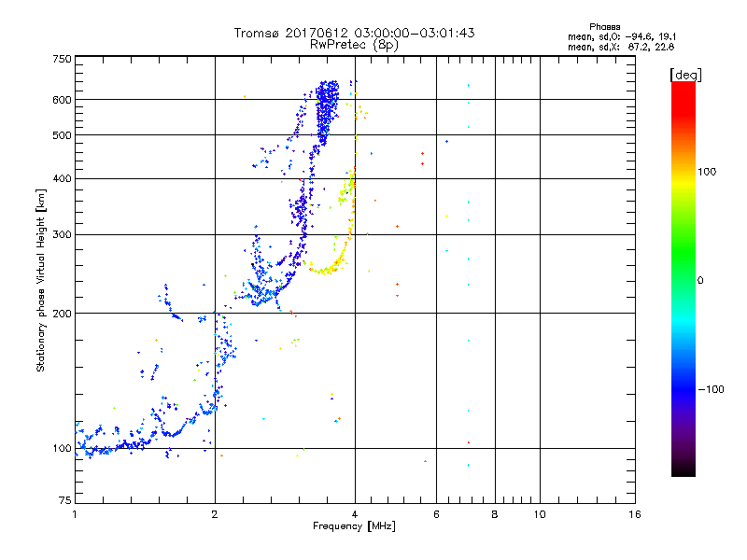Click the plot title 'Tromsø 20170612 03:00:00-03:01:43'
This screenshot has width=747, height=560.
[x=354, y=33]
